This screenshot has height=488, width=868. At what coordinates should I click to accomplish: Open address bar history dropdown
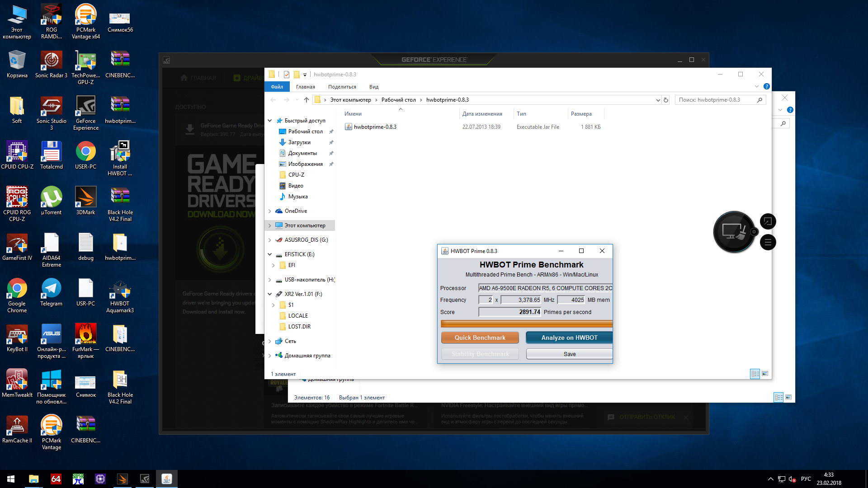pyautogui.click(x=658, y=100)
